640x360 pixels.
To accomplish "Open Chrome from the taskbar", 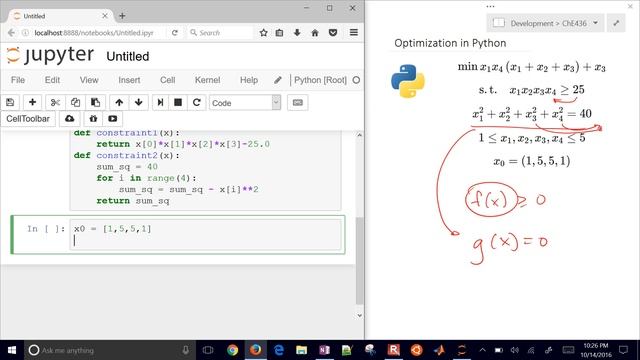I will tap(233, 350).
